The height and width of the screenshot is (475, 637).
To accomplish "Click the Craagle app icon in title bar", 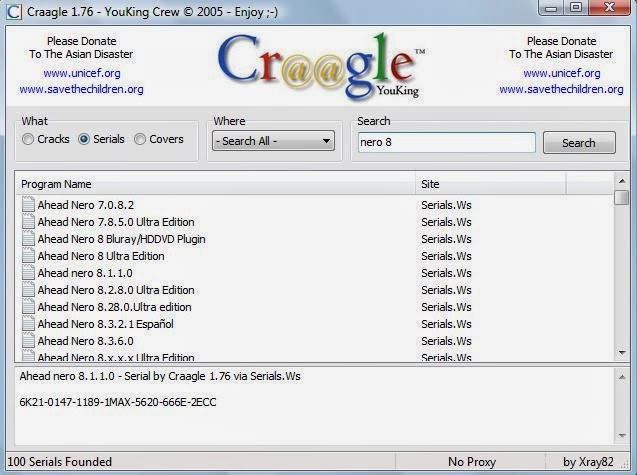I will (13, 11).
